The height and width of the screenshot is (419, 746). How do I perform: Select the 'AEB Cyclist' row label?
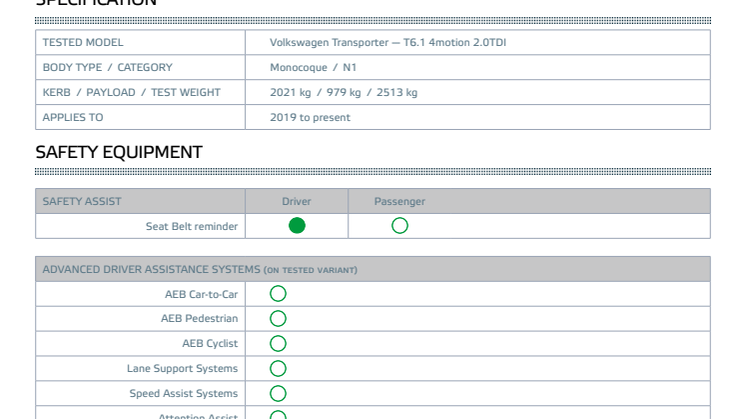pos(210,343)
